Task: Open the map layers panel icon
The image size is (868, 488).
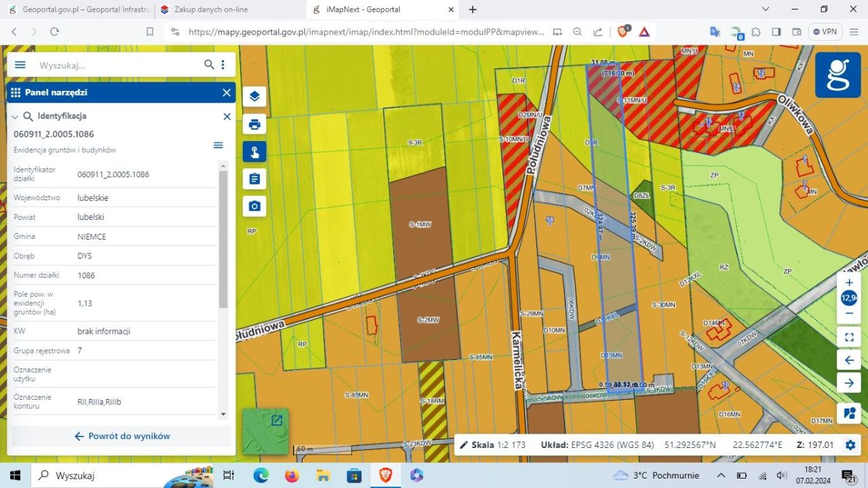Action: pos(254,96)
